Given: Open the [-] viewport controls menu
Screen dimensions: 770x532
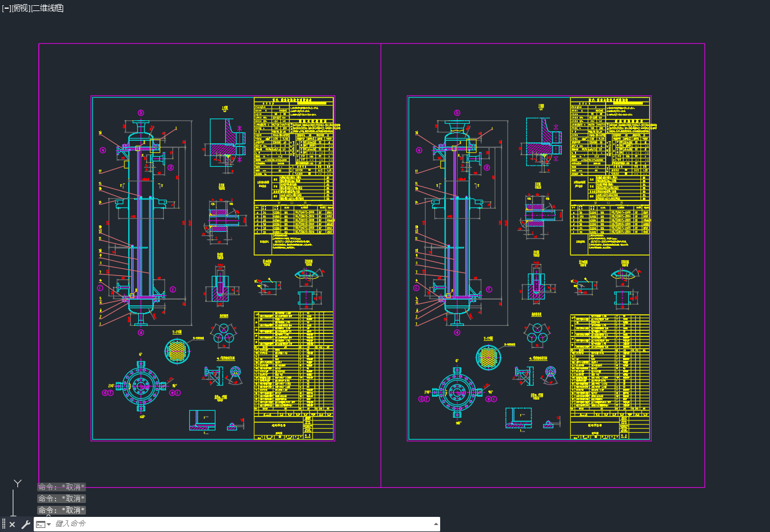Looking at the screenshot, I should click(6, 8).
